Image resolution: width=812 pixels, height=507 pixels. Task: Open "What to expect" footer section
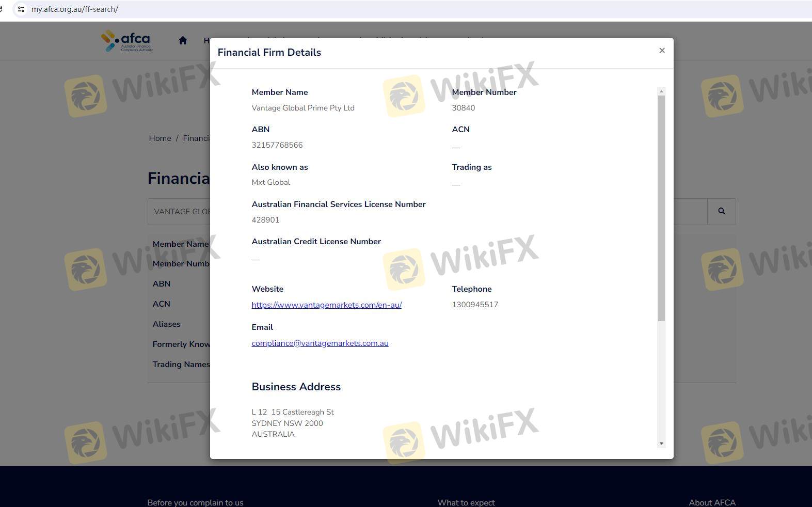click(x=466, y=502)
